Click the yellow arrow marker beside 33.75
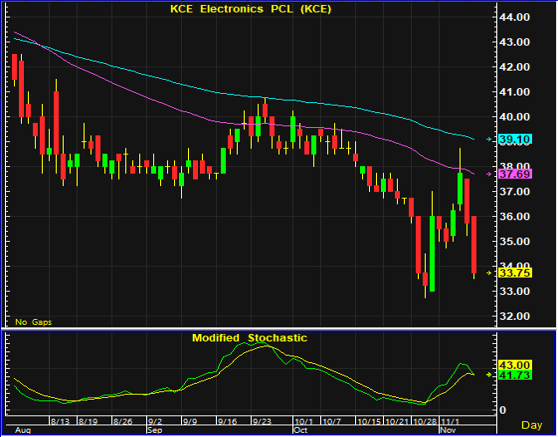 click(489, 273)
